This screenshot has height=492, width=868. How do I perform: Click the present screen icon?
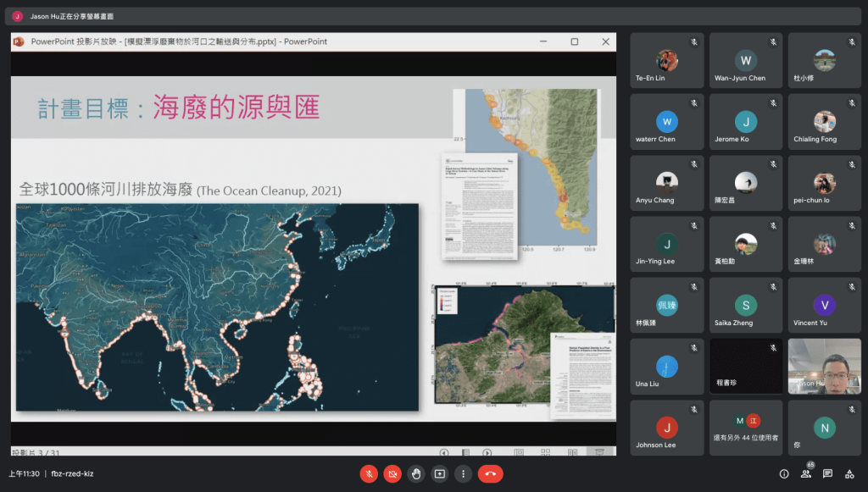tap(439, 473)
